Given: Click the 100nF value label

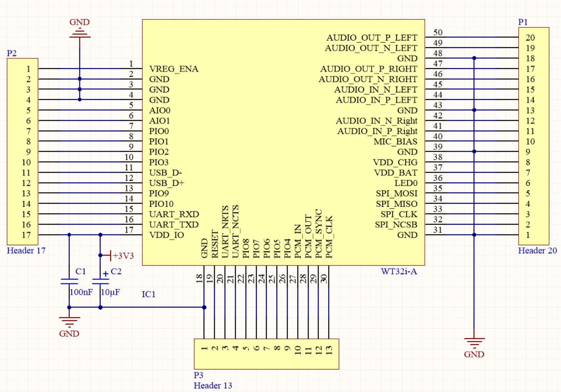Looking at the screenshot, I should click(x=81, y=292).
